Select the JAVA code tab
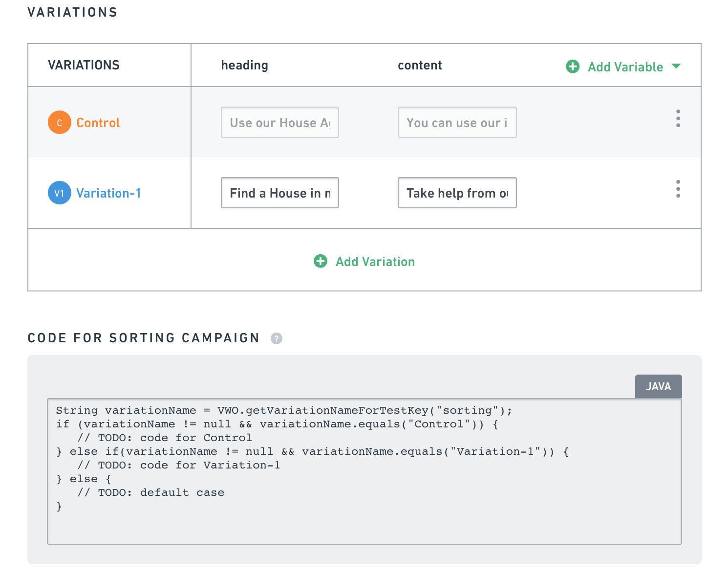The width and height of the screenshot is (728, 578). pos(658,386)
